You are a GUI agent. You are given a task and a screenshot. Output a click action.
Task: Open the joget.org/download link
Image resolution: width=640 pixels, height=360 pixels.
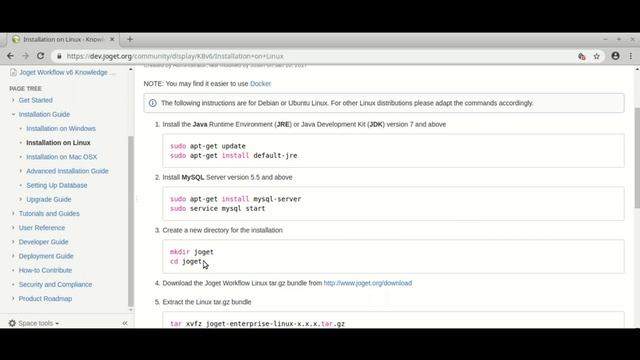click(368, 283)
